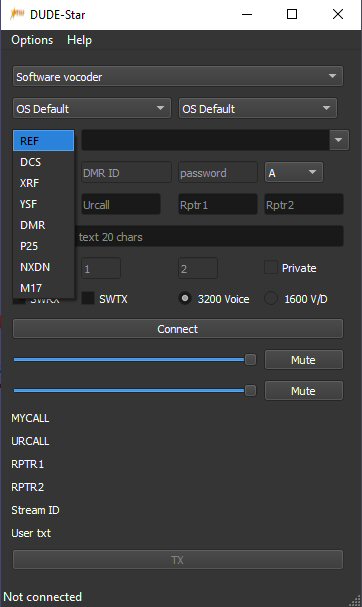
Task: Select M17 from the mode list
Action: pos(43,288)
